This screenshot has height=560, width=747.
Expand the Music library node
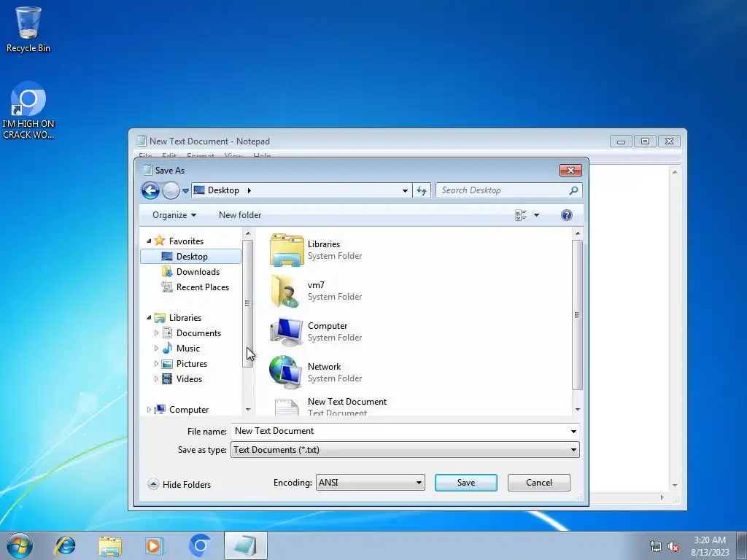156,348
